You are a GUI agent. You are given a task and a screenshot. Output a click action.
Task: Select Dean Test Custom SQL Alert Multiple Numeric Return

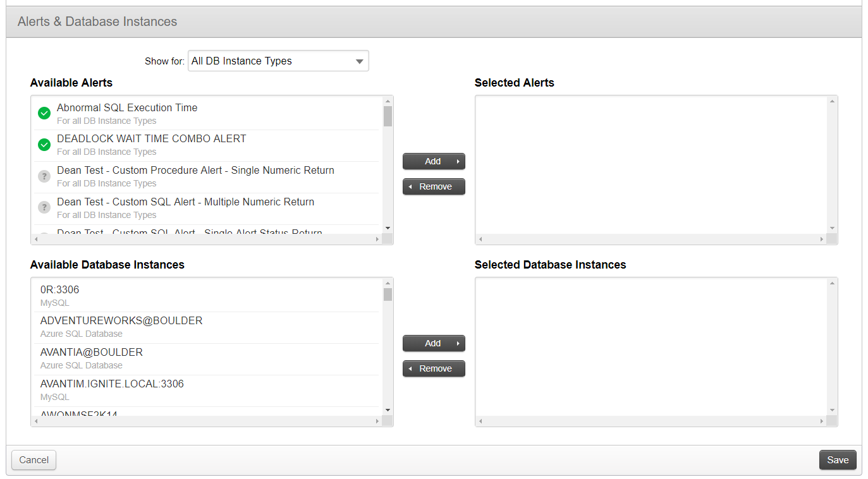[207, 209]
